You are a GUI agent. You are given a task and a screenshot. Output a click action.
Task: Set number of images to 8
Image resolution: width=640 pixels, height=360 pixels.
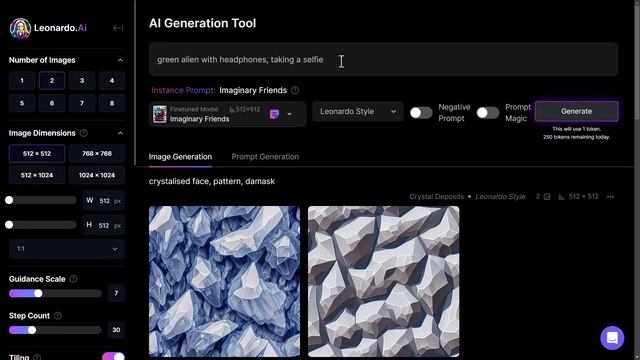(x=112, y=103)
